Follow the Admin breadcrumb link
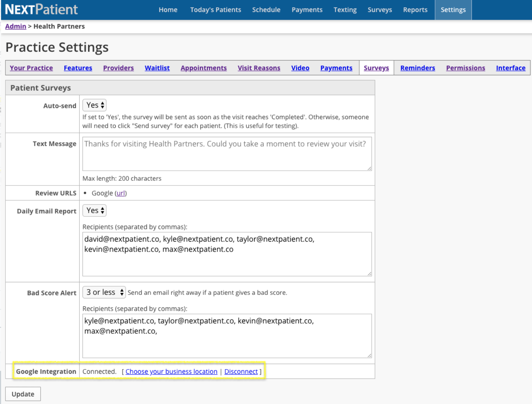 (x=15, y=26)
